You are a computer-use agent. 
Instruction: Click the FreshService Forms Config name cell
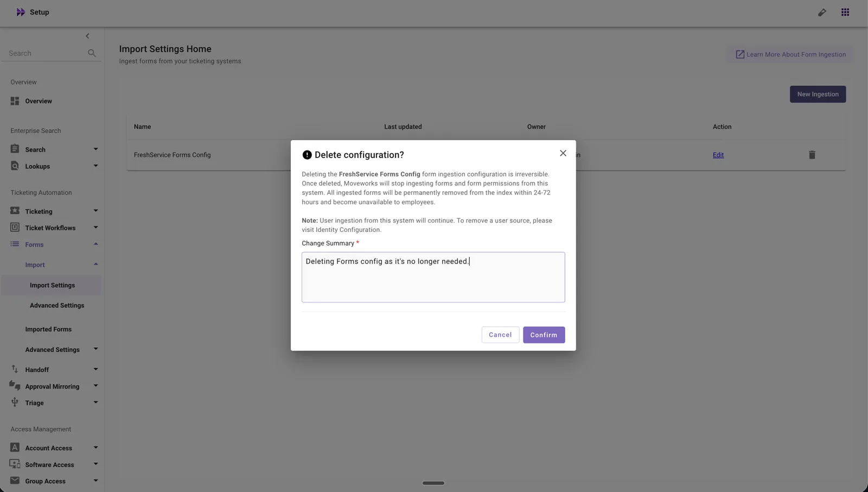click(172, 155)
